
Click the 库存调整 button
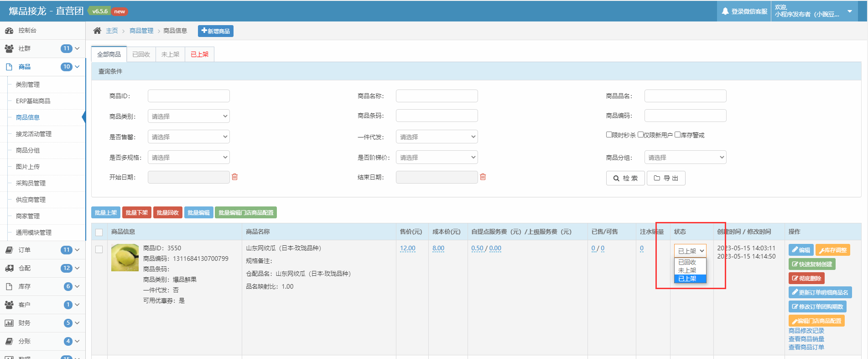[833, 250]
